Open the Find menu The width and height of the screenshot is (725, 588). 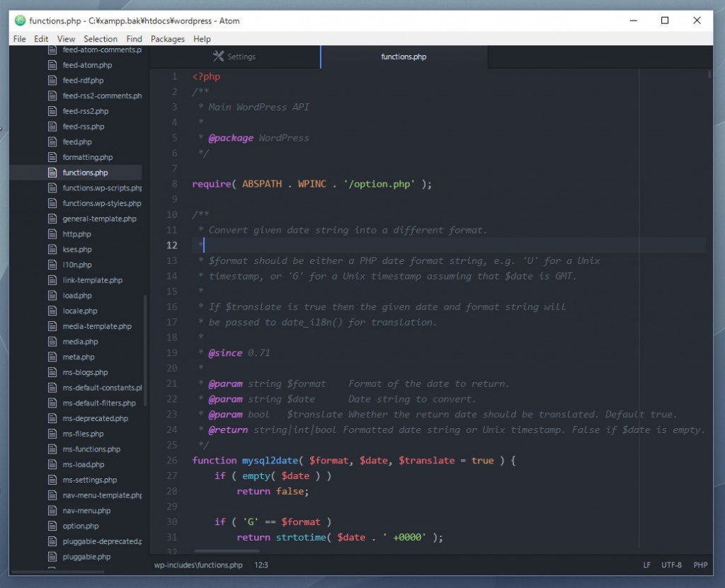tap(134, 39)
